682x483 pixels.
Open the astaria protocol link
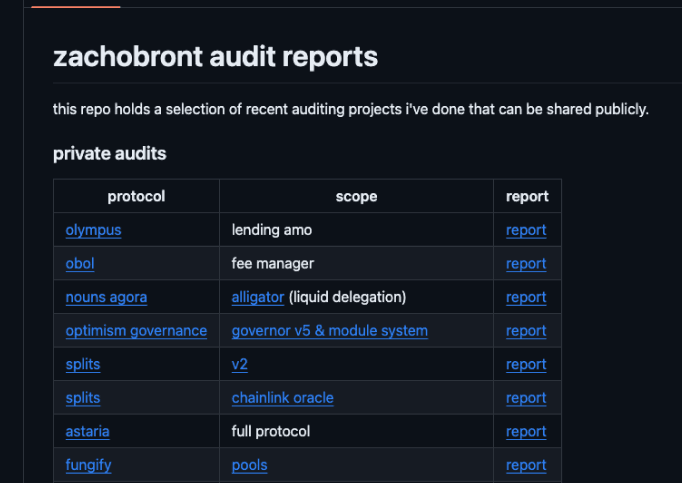87,431
